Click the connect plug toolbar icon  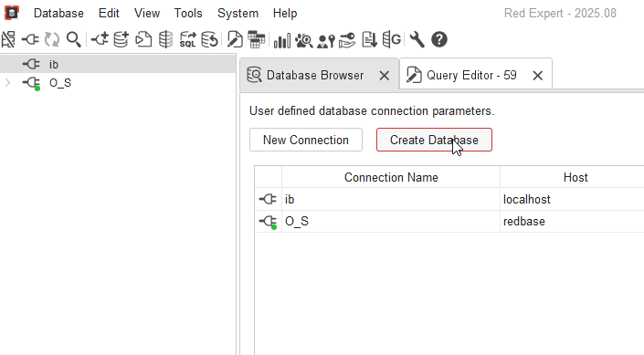click(30, 40)
